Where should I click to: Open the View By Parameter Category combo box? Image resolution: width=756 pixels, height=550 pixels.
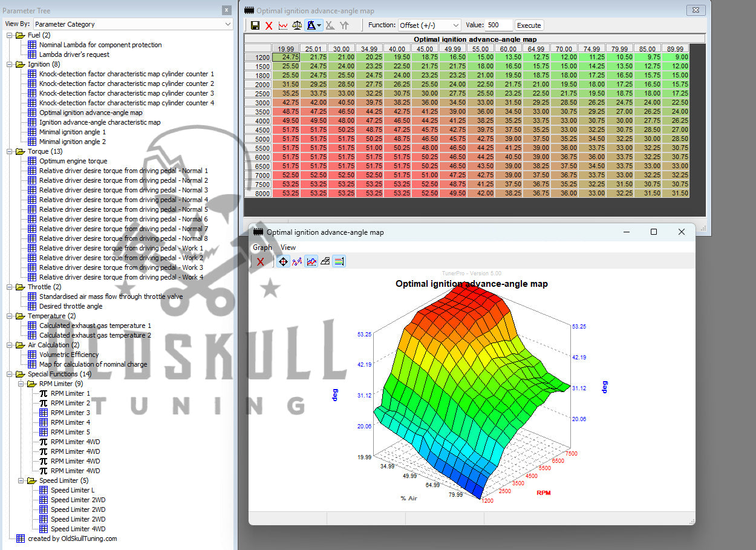click(x=133, y=24)
